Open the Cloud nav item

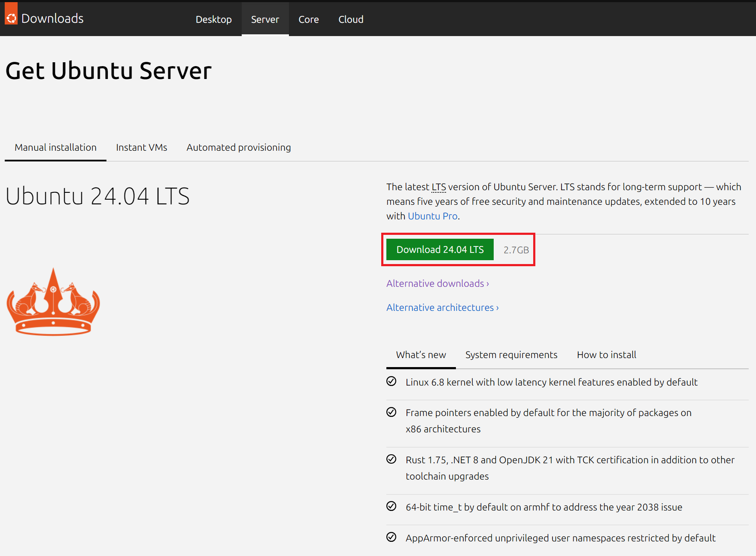point(351,19)
